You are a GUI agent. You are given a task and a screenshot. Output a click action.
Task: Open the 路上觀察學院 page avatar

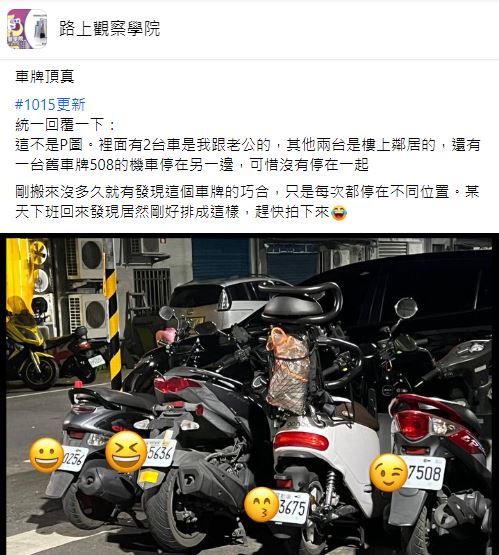(27, 29)
